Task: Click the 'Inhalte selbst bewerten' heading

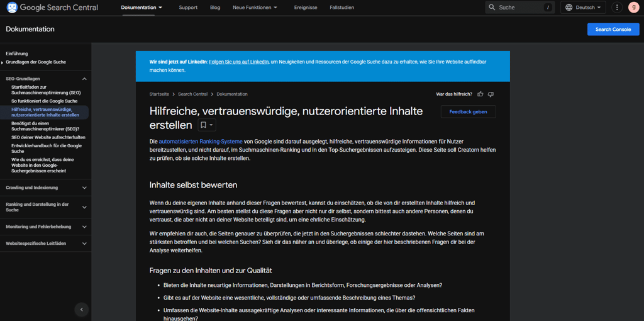Action: pyautogui.click(x=194, y=185)
